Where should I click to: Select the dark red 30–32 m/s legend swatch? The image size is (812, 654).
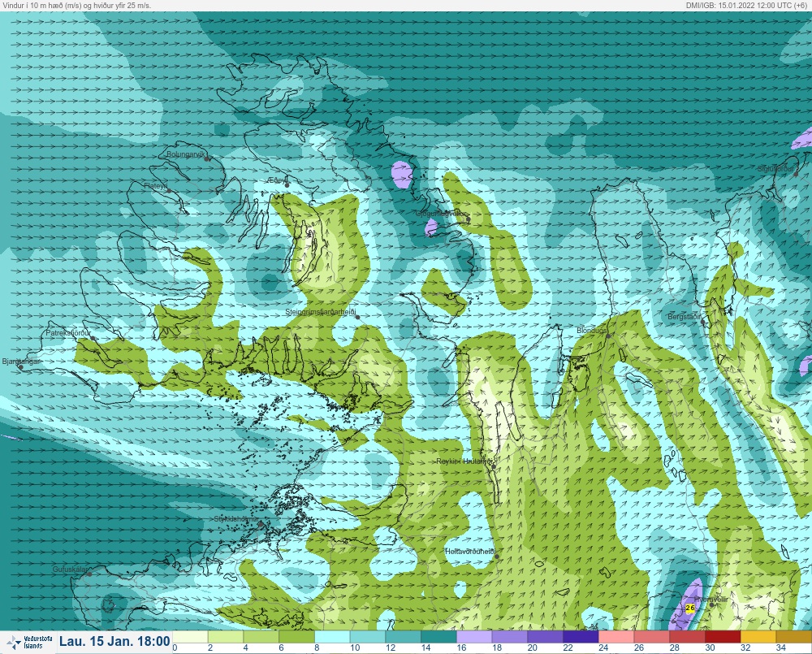click(x=723, y=637)
